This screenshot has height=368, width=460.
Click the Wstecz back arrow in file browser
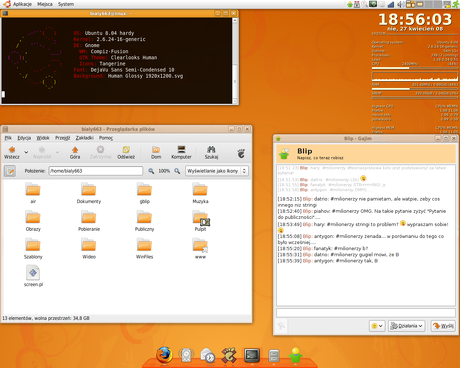[12, 149]
